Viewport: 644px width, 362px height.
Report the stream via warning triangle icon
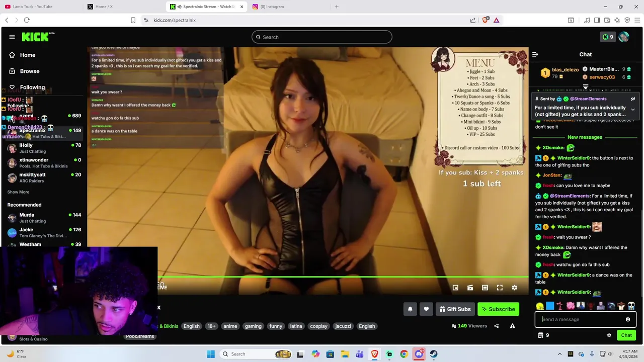point(512,326)
